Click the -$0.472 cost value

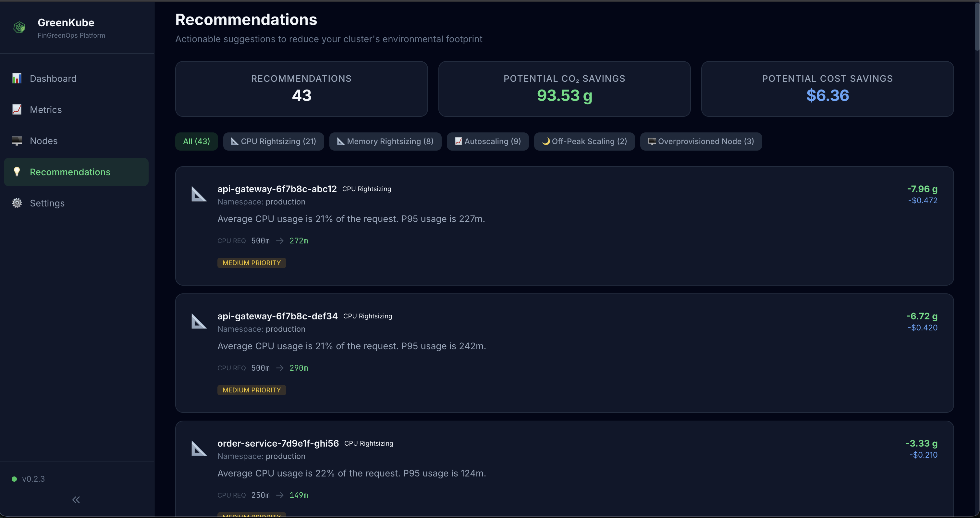point(923,200)
